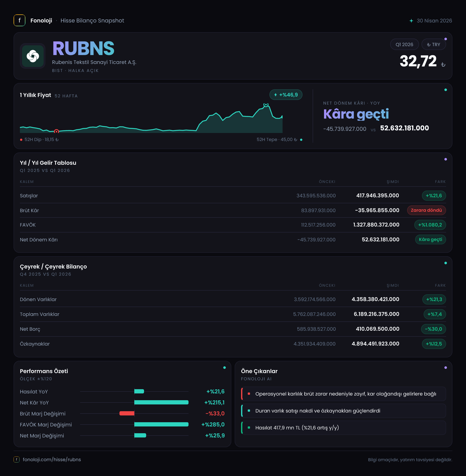Click the Net Kâr YoY performance bar
The image size is (466, 476).
coord(161,402)
